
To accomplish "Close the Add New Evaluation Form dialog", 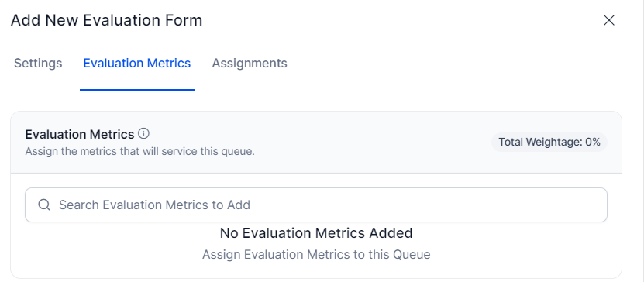I will (608, 20).
